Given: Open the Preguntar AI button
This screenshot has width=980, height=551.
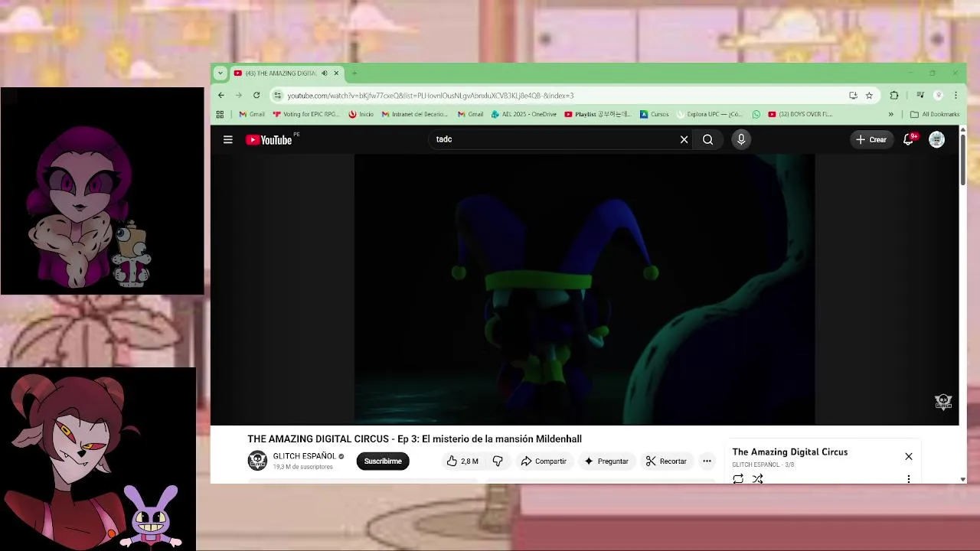Looking at the screenshot, I should pos(606,461).
